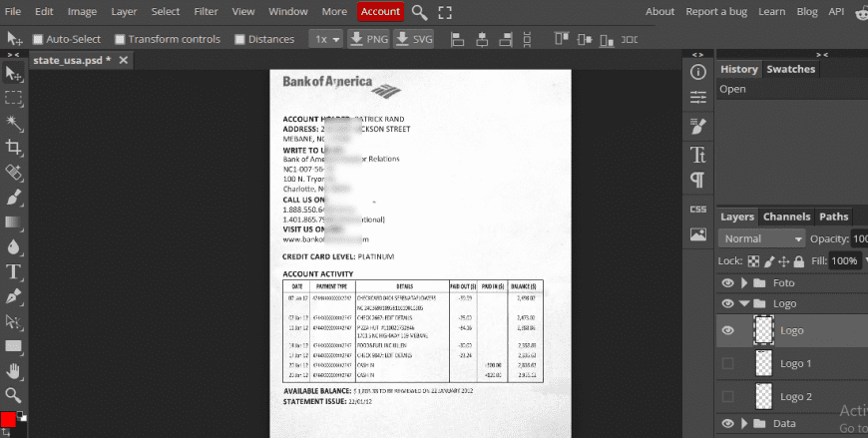Viewport: 868px width, 438px height.
Task: Open the CSS panel icon
Action: pyautogui.click(x=698, y=210)
